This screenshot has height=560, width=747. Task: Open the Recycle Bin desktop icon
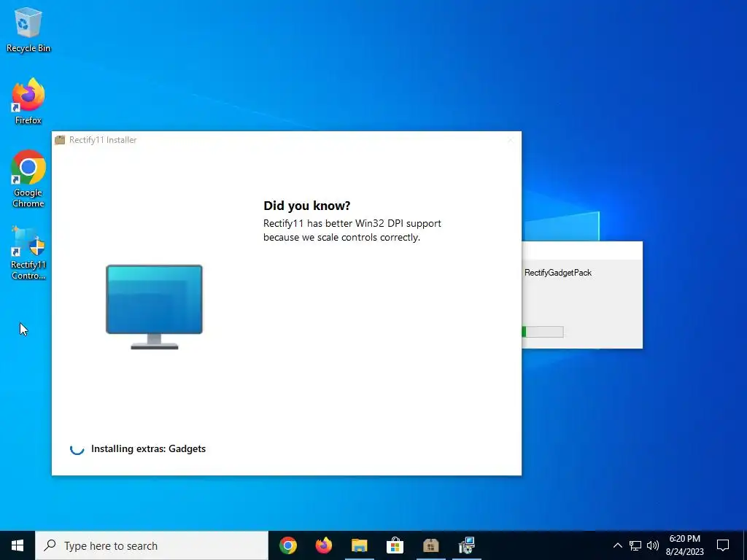click(x=28, y=29)
